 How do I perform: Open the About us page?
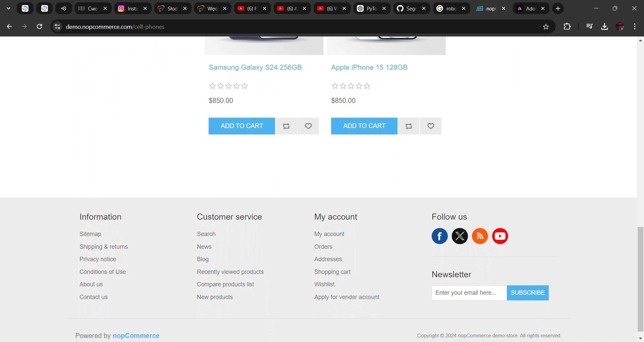91,284
